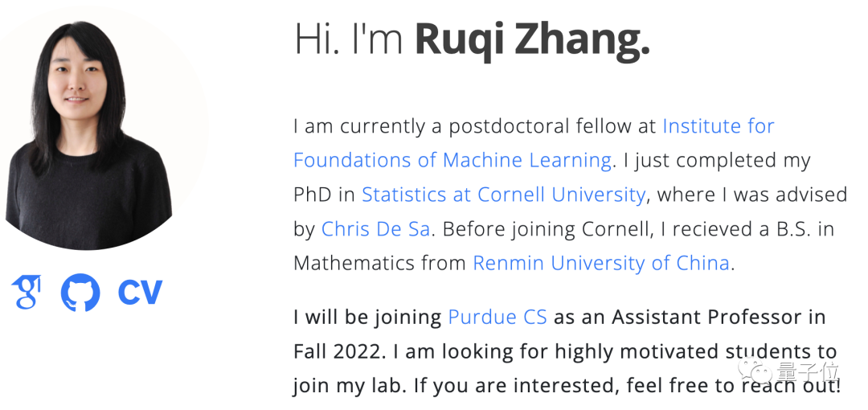Open the GitHub profile icon

80,292
